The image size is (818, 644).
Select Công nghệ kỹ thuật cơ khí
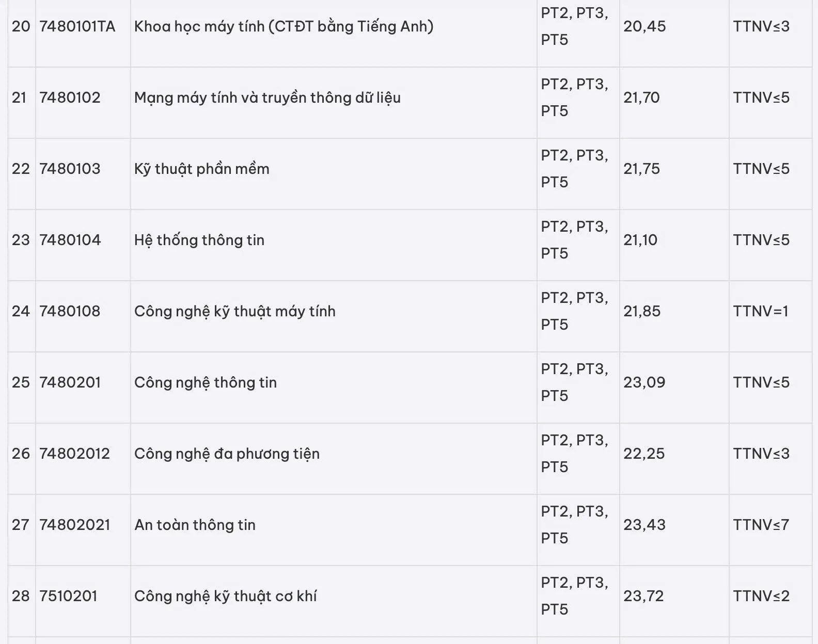pos(225,596)
